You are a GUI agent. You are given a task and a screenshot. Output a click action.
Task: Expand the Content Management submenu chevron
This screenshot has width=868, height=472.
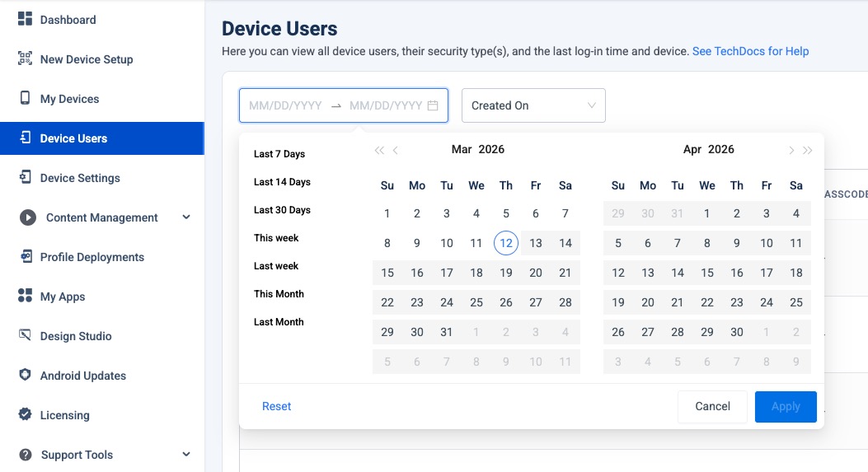click(x=186, y=217)
